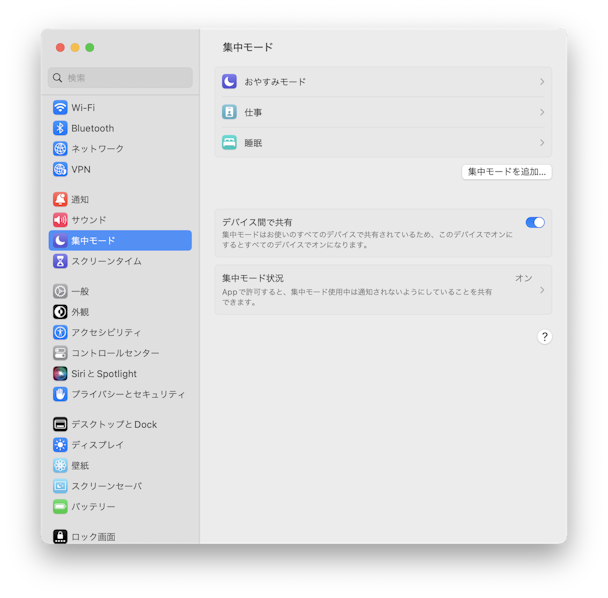608x598 pixels.
Task: Select Bluetooth in the sidebar
Action: [x=120, y=128]
